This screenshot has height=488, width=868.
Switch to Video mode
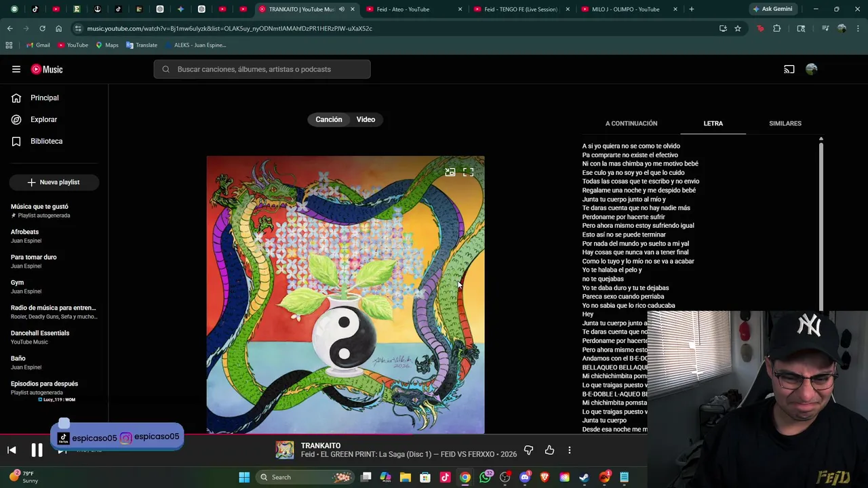366,119
